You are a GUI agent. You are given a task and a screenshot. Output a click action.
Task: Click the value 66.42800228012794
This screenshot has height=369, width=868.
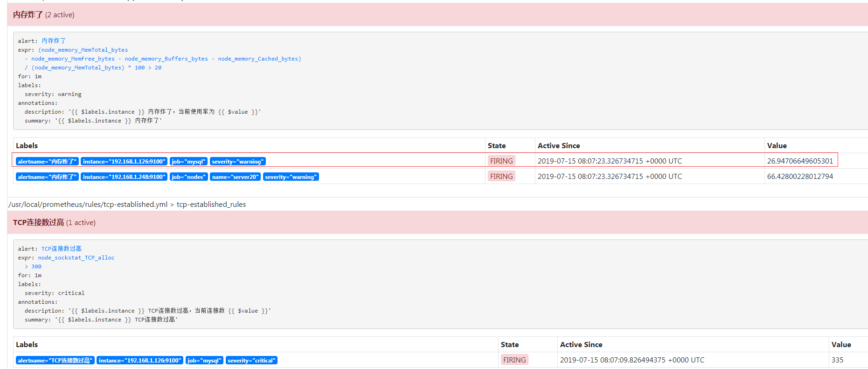pos(799,177)
